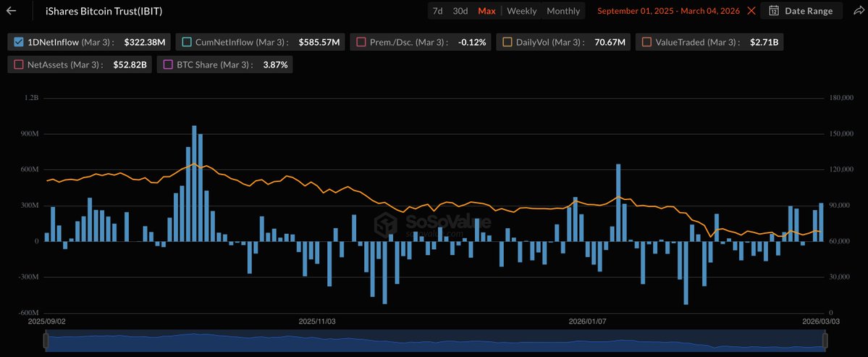Viewport: 868px width, 357px height.
Task: Open the share arrow icon
Action: [858, 11]
